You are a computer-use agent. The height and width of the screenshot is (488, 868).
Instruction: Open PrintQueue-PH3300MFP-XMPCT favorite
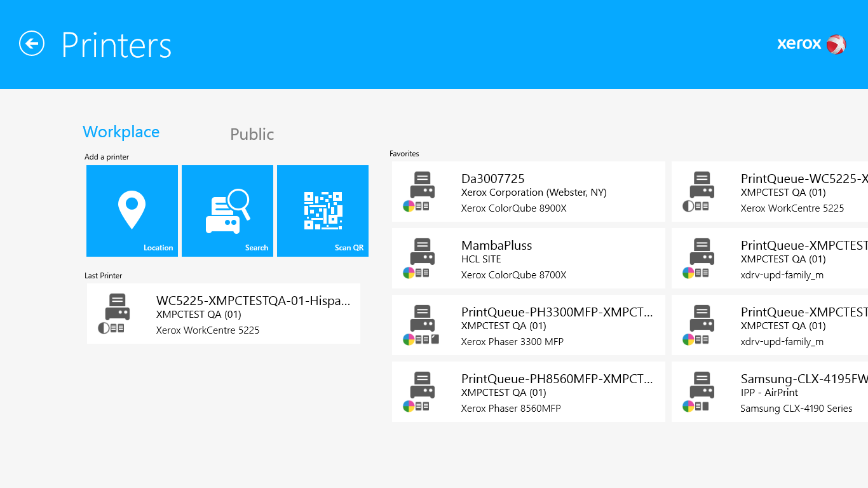coord(528,325)
